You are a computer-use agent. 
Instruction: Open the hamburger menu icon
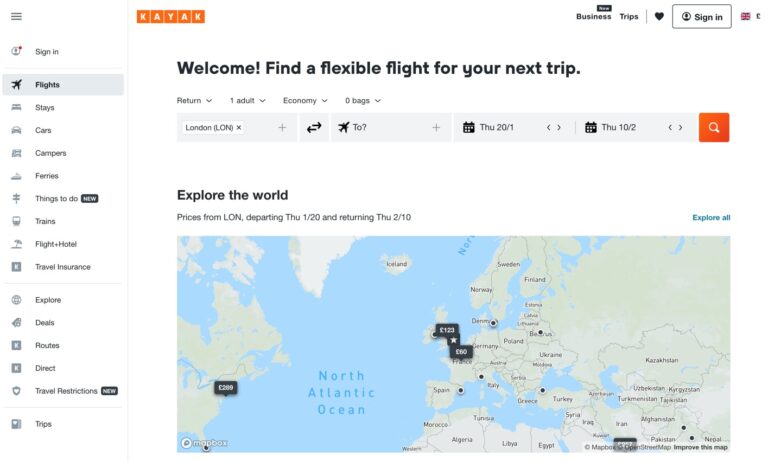(16, 16)
